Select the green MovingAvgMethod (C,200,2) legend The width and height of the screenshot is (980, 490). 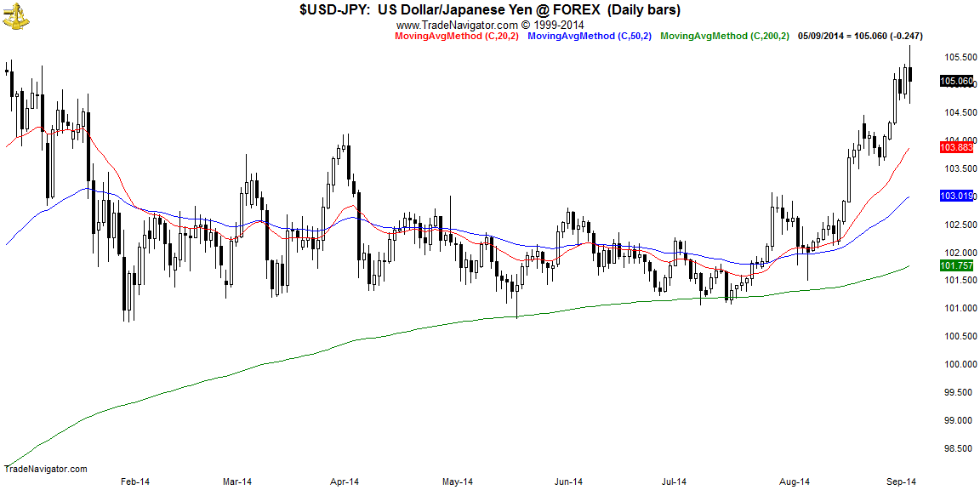724,37
